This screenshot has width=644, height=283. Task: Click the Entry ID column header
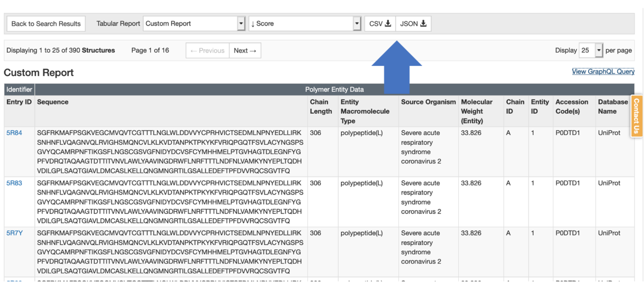(x=19, y=102)
